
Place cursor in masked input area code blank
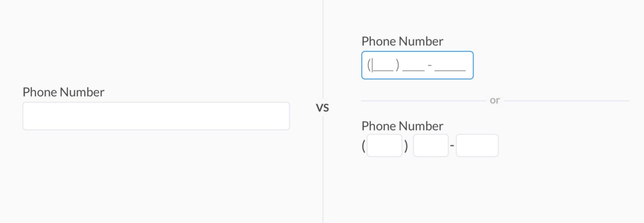[383, 66]
